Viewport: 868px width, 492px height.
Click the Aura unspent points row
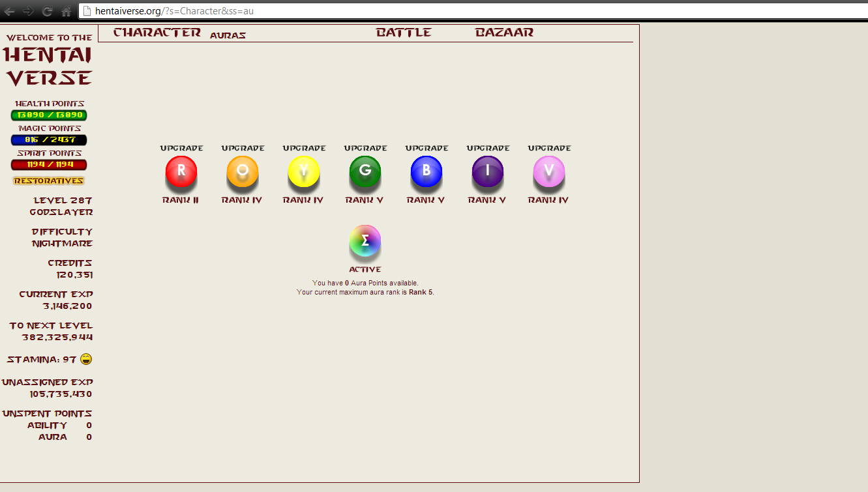coord(65,437)
